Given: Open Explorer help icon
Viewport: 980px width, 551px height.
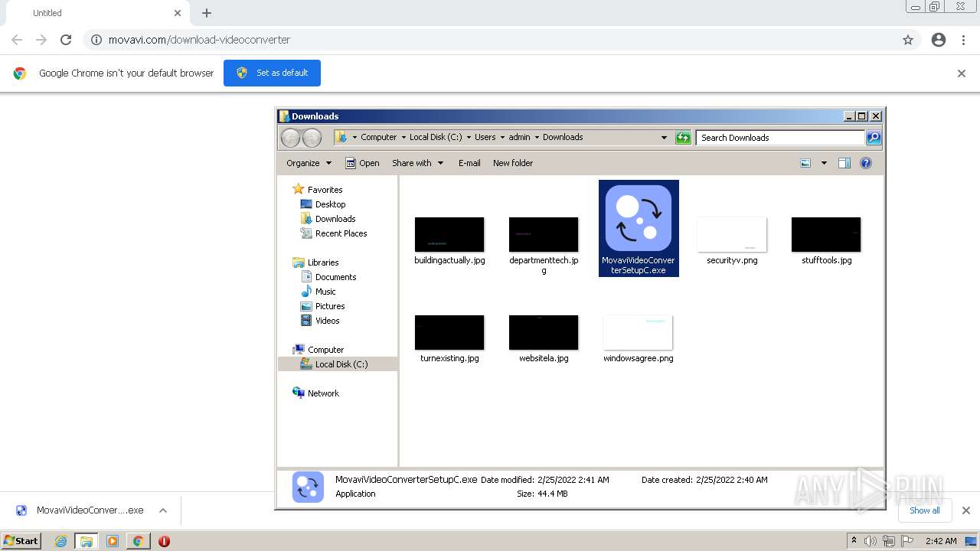Looking at the screenshot, I should (866, 163).
